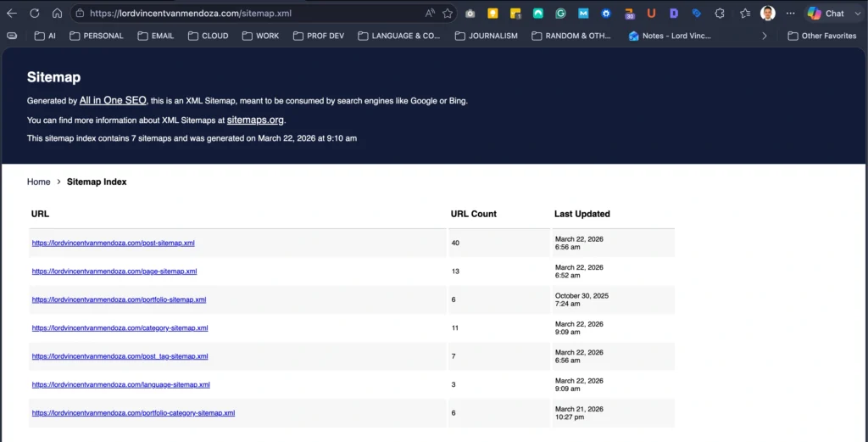Expand the bookmarks bar overflow chevron

point(765,36)
